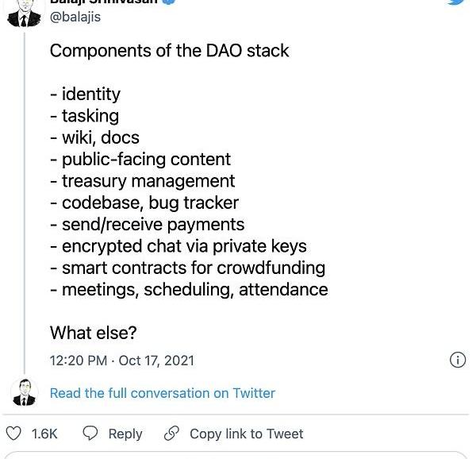
Task: Click the smart contracts for crowdfunding line
Action: [x=187, y=268]
